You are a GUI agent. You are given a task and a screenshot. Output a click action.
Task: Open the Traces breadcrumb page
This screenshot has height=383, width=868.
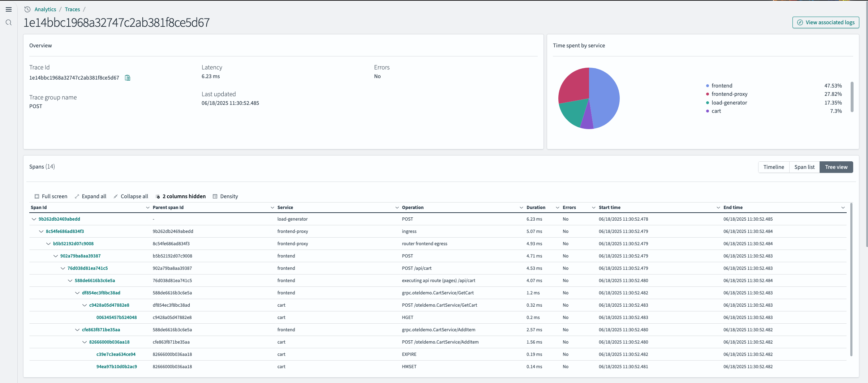[72, 9]
